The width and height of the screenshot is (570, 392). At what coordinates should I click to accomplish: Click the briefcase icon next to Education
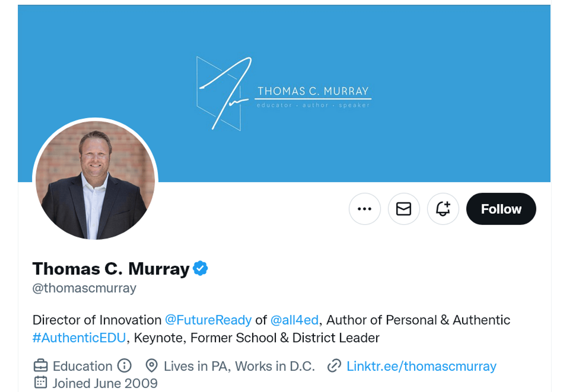41,366
